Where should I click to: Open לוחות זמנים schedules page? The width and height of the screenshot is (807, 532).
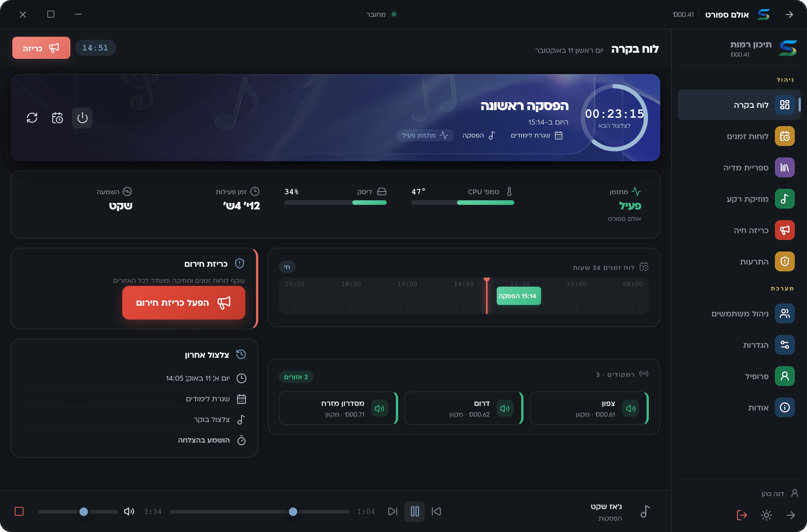739,136
